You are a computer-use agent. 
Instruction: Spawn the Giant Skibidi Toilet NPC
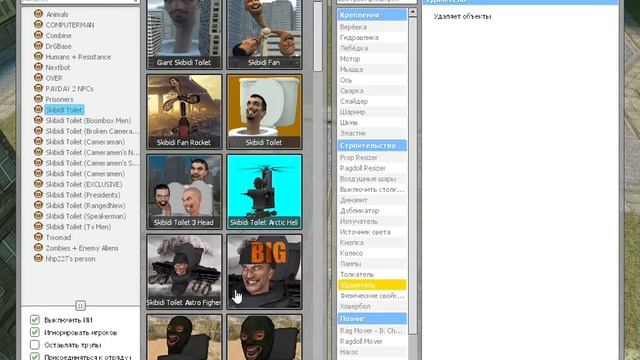pyautogui.click(x=184, y=34)
